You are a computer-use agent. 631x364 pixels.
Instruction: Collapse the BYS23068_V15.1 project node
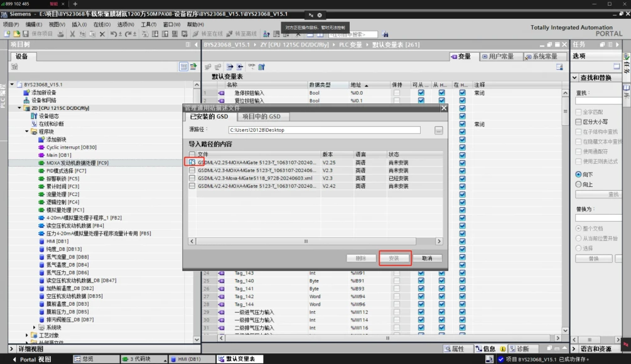tap(12, 85)
